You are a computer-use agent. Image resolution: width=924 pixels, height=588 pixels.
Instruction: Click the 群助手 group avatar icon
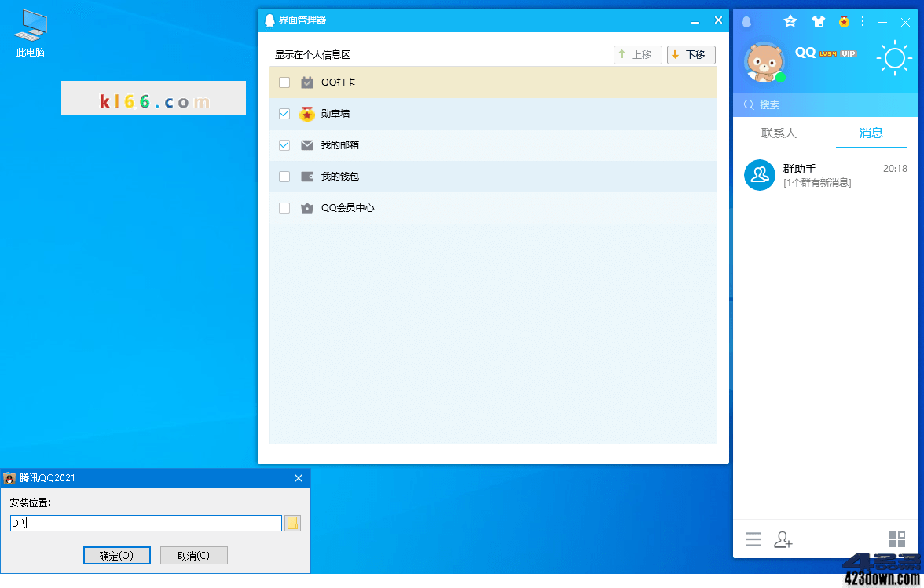click(760, 175)
